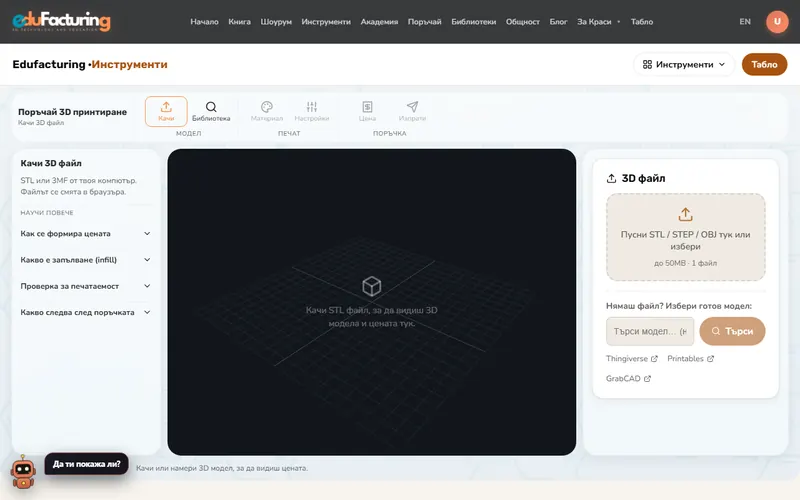
Task: Click the Търси модел input field
Action: point(650,331)
